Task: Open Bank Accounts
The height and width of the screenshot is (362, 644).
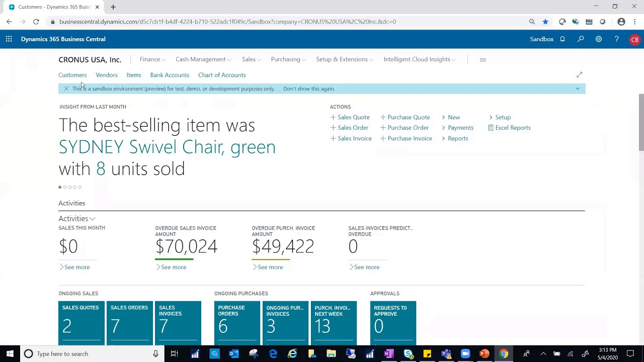Action: (170, 75)
